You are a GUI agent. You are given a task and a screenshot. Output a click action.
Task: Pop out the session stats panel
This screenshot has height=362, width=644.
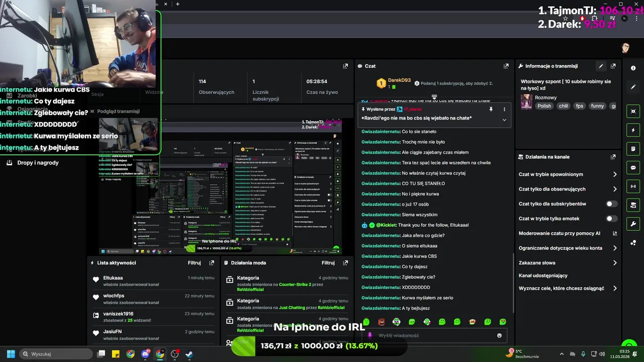[x=345, y=66]
